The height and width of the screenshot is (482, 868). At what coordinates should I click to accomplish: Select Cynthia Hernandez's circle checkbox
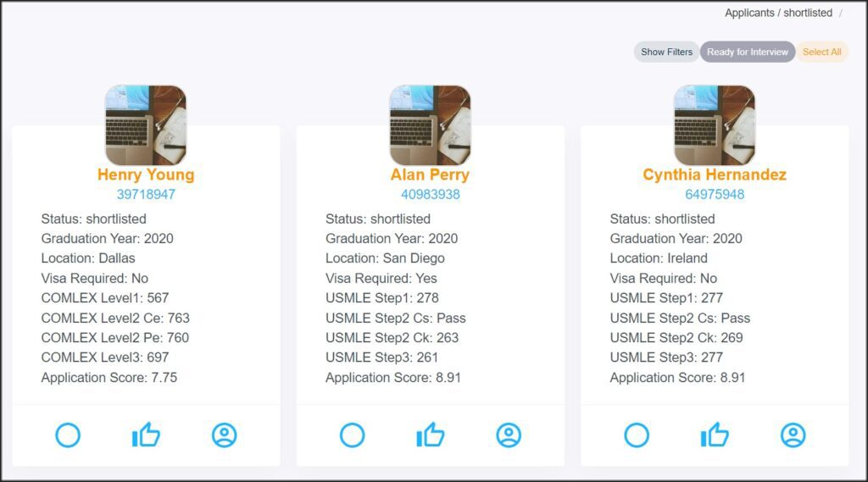click(x=637, y=435)
